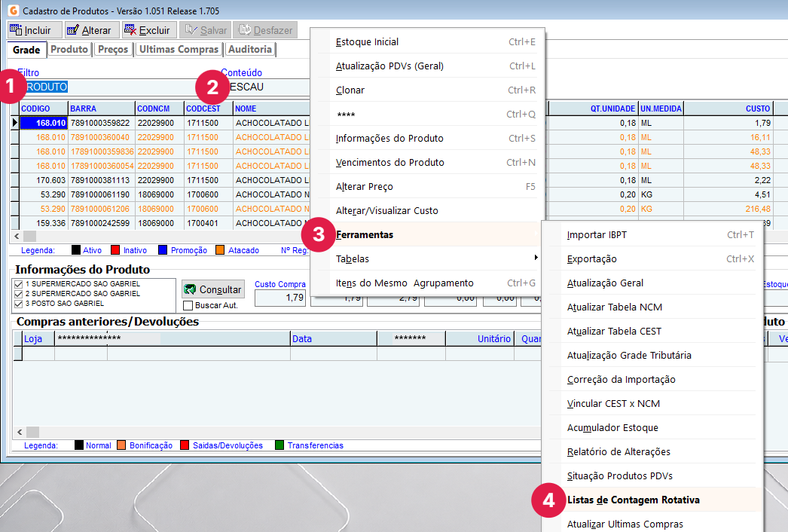Image resolution: width=788 pixels, height=532 pixels.
Task: Select Listas de Contagem Rotativa
Action: tap(652, 500)
